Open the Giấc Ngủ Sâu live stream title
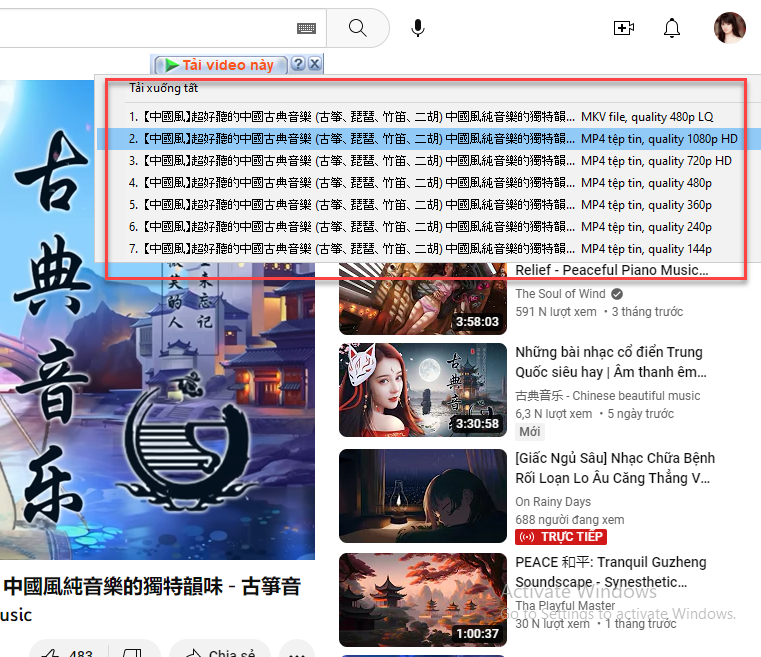The height and width of the screenshot is (657, 761). 615,467
